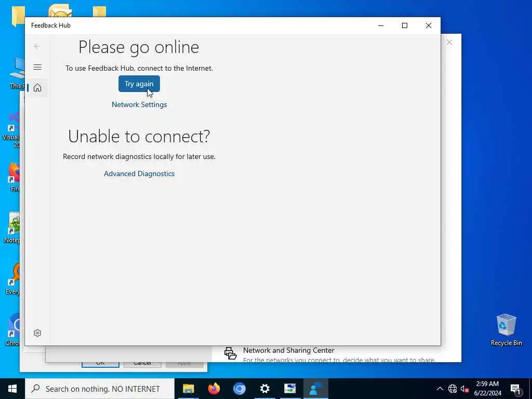Minimize the Feedback Hub window
The height and width of the screenshot is (399, 532).
pyautogui.click(x=381, y=25)
